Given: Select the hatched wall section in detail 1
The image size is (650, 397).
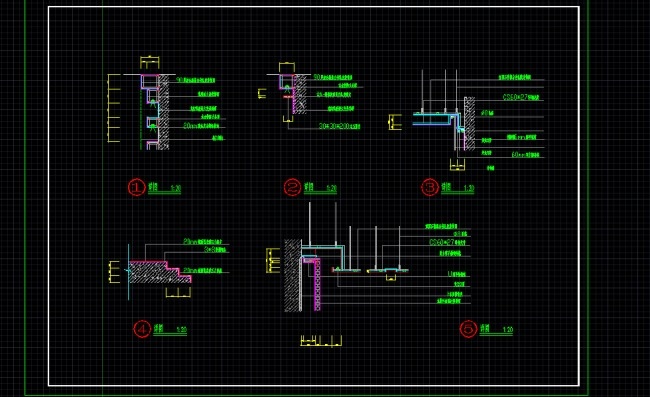Looking at the screenshot, I should pos(164,112).
